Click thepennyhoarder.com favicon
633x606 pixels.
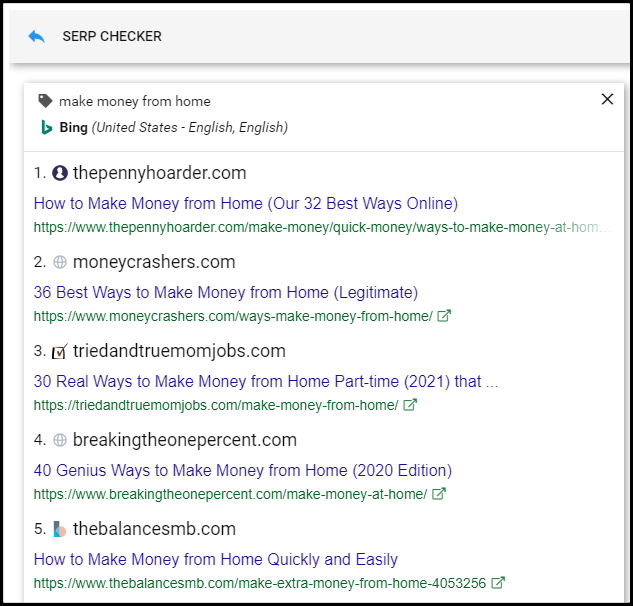pyautogui.click(x=60, y=173)
